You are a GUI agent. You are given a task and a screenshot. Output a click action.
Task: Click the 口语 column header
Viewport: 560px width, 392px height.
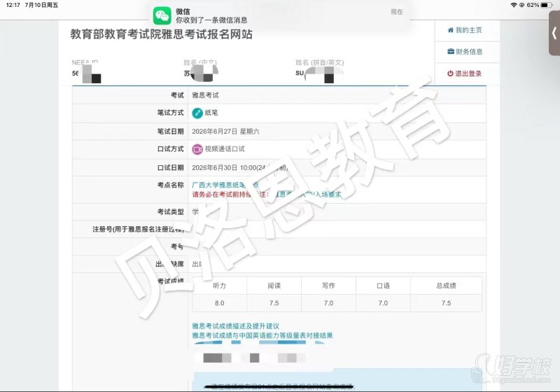(383, 286)
